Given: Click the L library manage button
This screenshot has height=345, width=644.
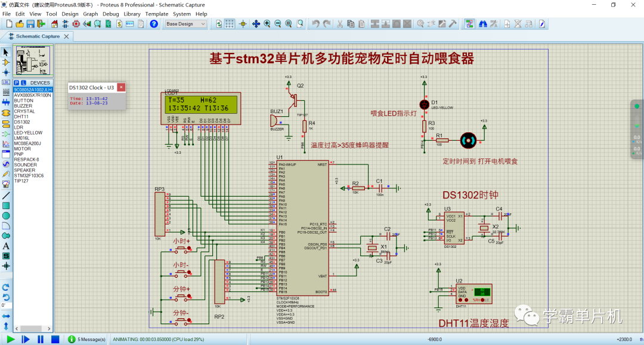Looking at the screenshot, I should coord(23,82).
